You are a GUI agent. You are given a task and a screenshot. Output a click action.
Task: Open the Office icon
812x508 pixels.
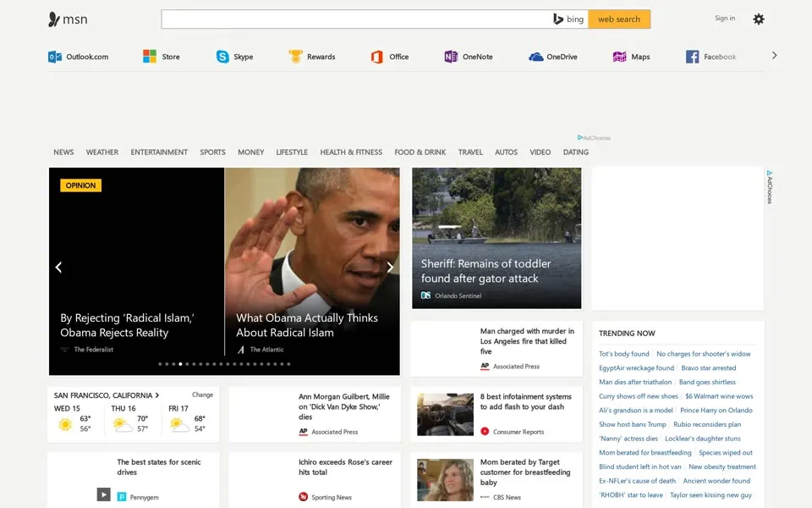click(377, 57)
